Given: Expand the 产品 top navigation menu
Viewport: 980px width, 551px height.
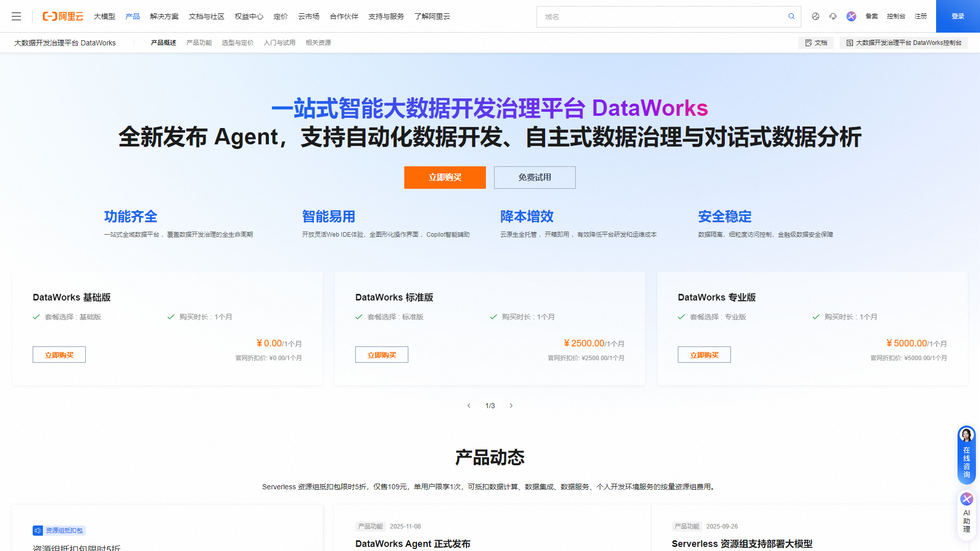Looking at the screenshot, I should point(132,16).
